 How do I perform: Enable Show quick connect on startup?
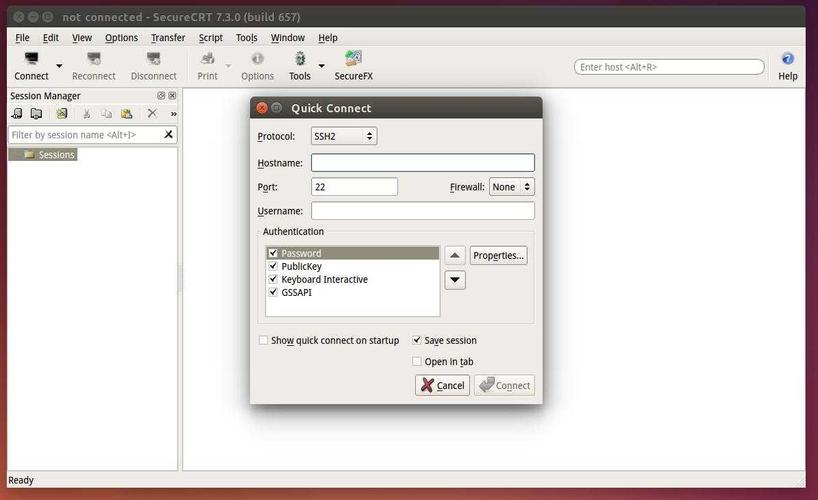pos(263,340)
